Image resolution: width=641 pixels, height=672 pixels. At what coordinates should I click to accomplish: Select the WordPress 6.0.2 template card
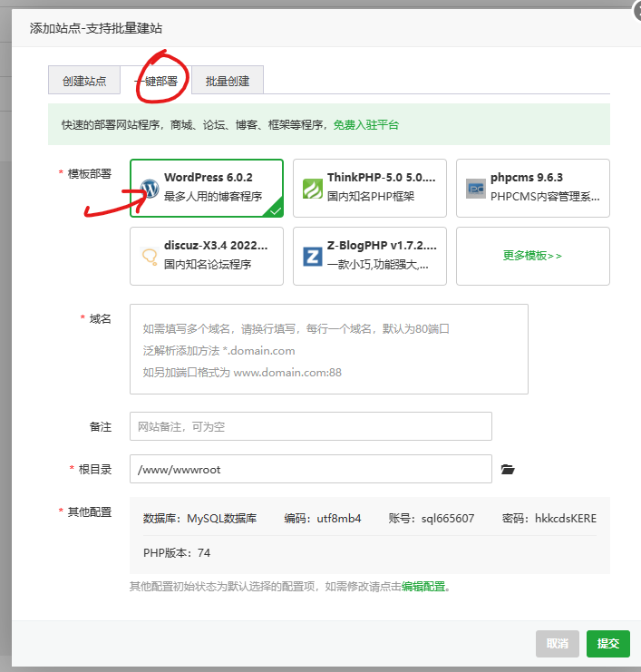(x=207, y=189)
